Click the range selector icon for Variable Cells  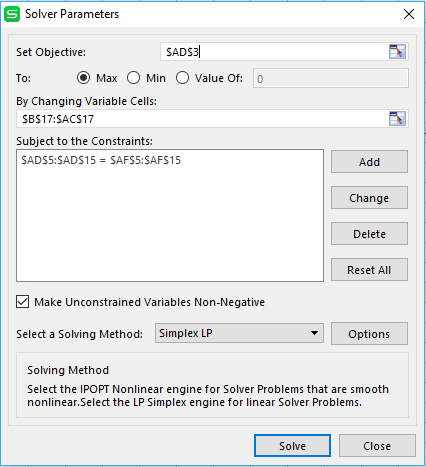(x=397, y=119)
